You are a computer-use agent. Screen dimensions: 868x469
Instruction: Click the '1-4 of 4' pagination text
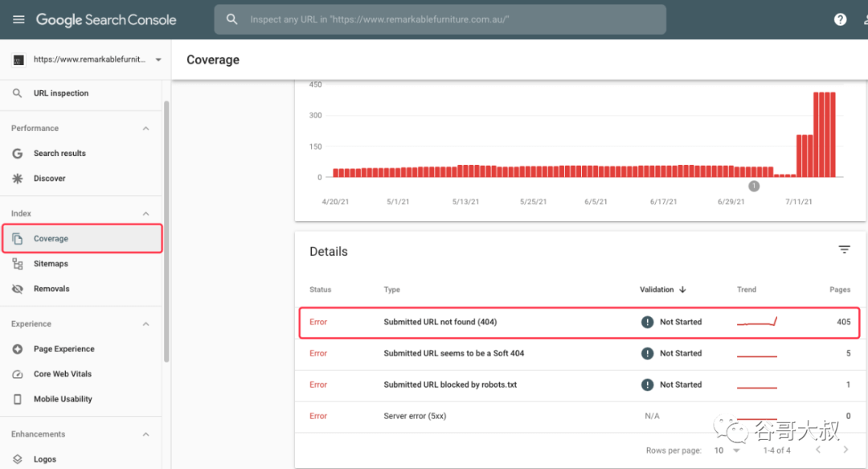pyautogui.click(x=776, y=450)
